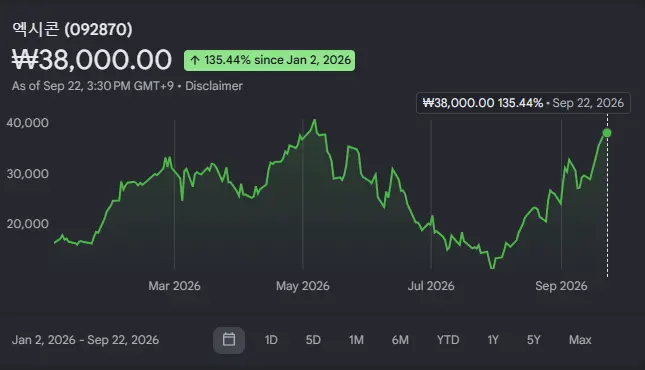
Task: Select the 1D time range
Action: click(x=271, y=340)
